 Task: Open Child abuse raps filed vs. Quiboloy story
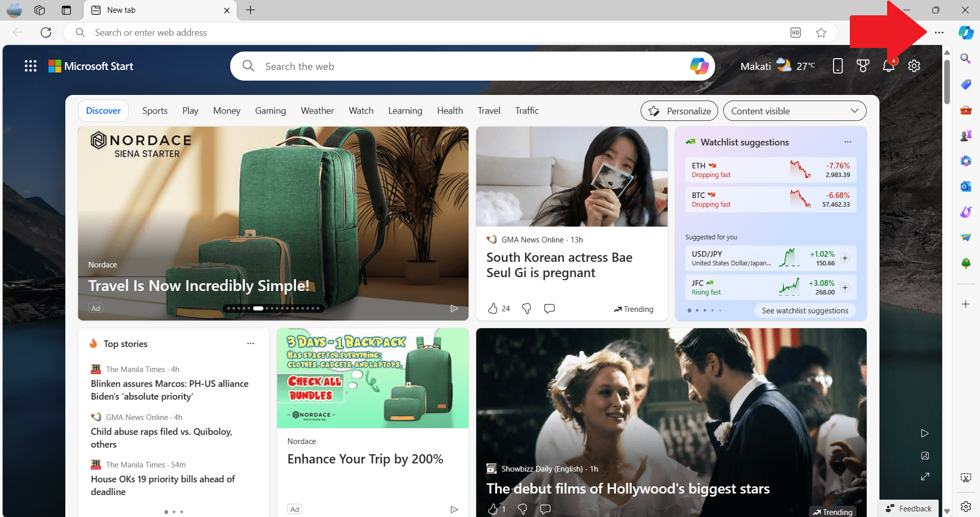point(161,438)
